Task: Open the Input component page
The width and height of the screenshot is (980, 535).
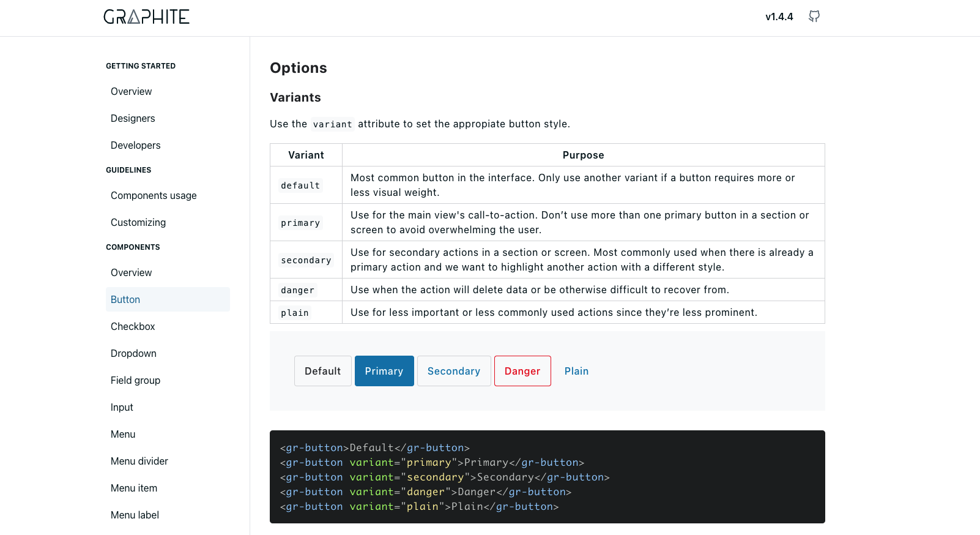Action: click(x=168, y=407)
